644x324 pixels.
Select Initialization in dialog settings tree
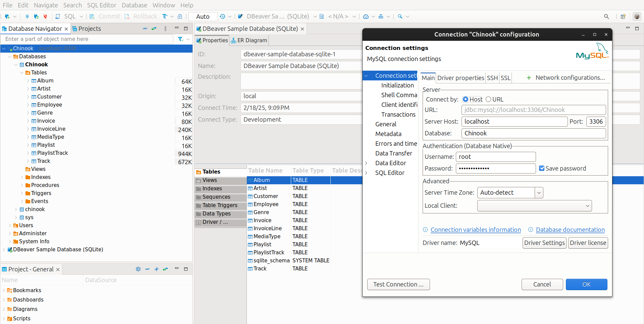pos(397,85)
